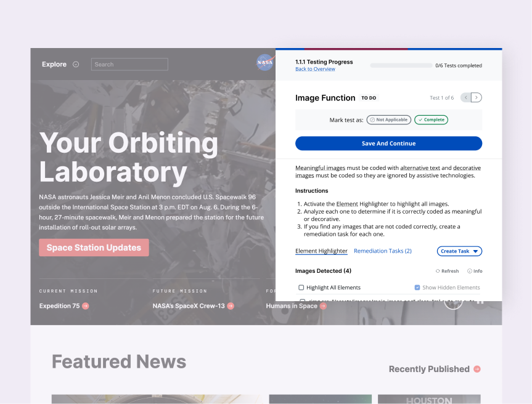Enable Highlight All Elements checkbox
The height and width of the screenshot is (404, 532).
(x=301, y=288)
